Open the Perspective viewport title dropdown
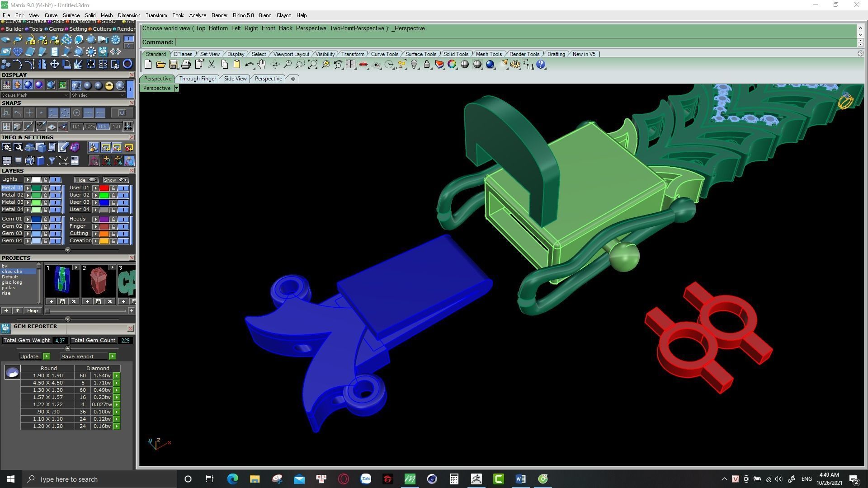The width and height of the screenshot is (868, 488). (x=176, y=88)
